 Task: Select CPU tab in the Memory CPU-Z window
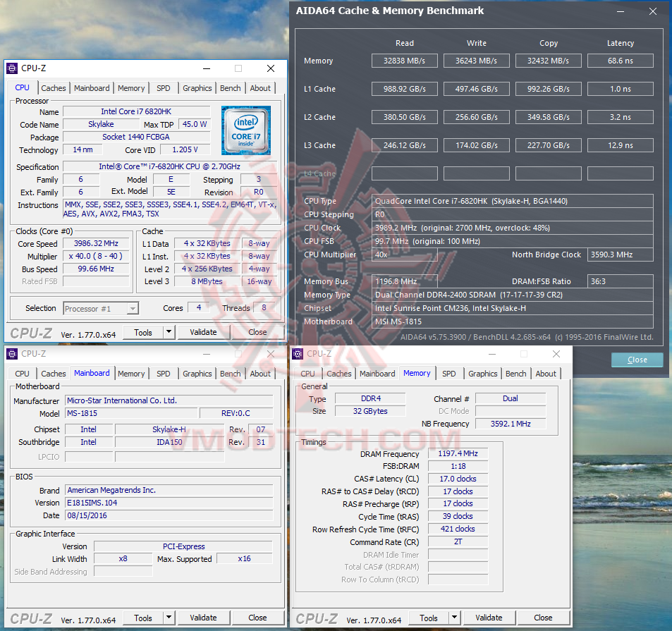[307, 374]
